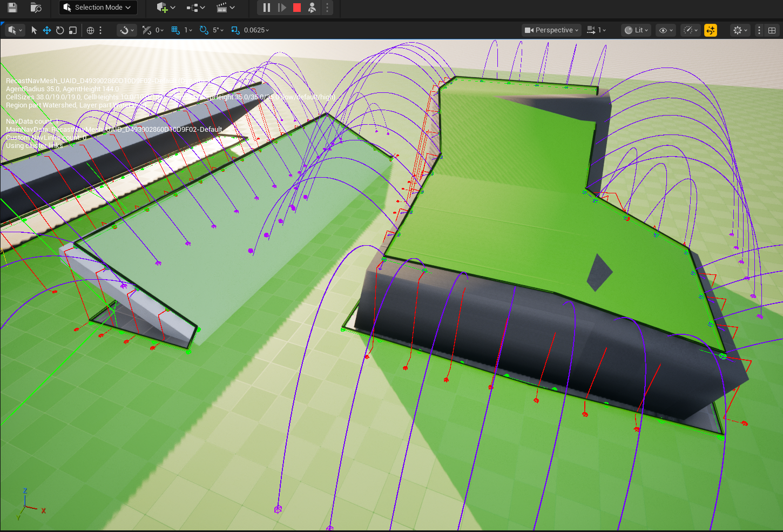Open the Selection Mode dropdown
The width and height of the screenshot is (783, 532).
coord(98,8)
